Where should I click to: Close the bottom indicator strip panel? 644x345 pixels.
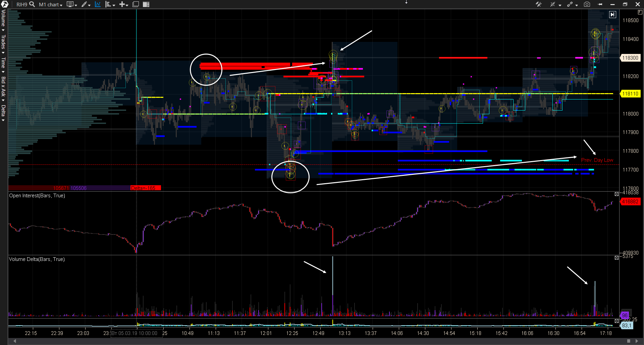click(616, 321)
